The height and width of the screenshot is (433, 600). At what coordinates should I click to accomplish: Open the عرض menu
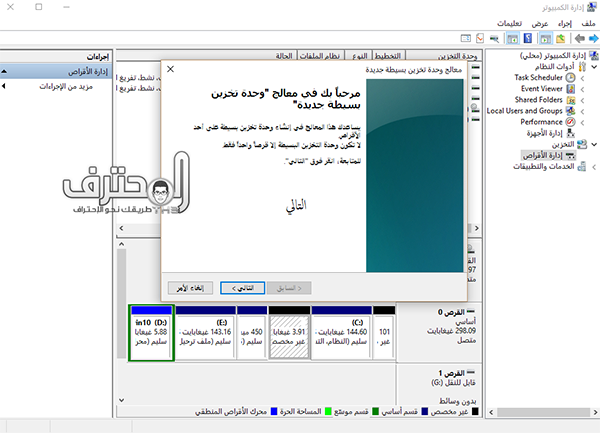(539, 22)
